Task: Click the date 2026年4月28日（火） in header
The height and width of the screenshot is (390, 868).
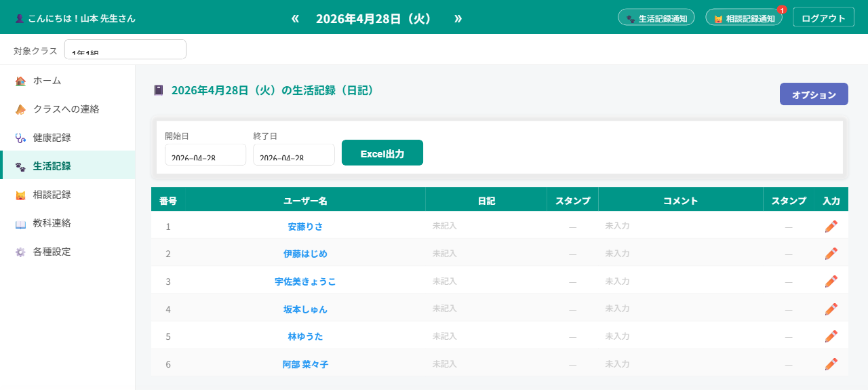Action: coord(374,18)
